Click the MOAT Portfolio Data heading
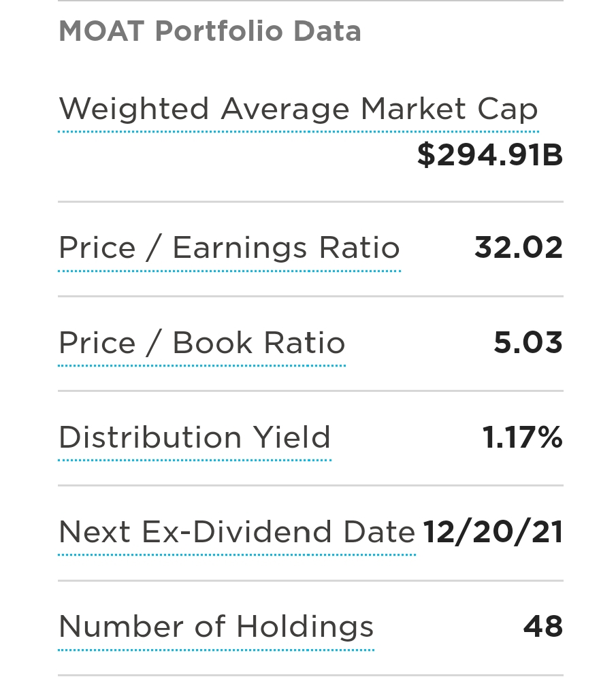Viewport: 616px width, 679px height. coord(210,31)
